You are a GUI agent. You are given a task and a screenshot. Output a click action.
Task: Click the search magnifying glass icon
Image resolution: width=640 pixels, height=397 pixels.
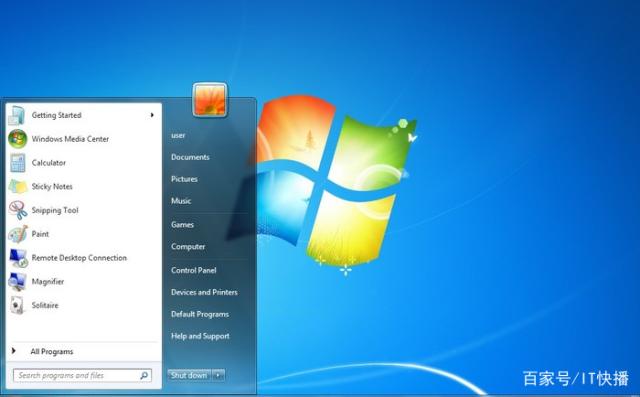144,375
